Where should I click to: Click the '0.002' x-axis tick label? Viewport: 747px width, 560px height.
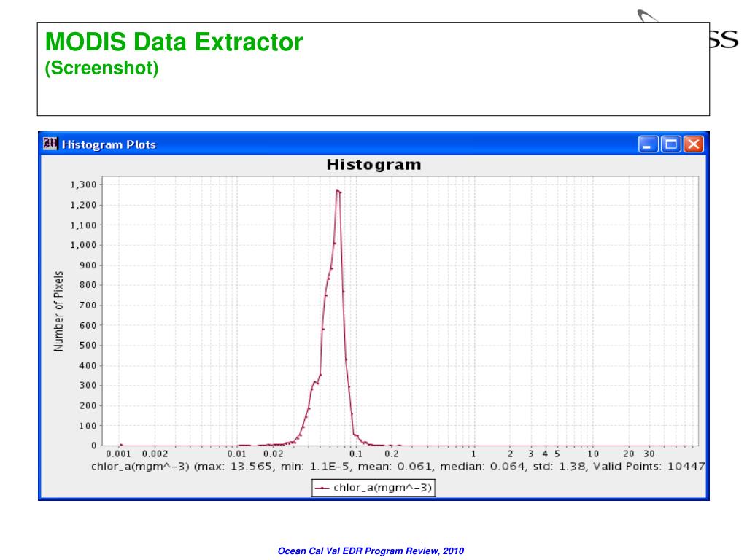155,454
